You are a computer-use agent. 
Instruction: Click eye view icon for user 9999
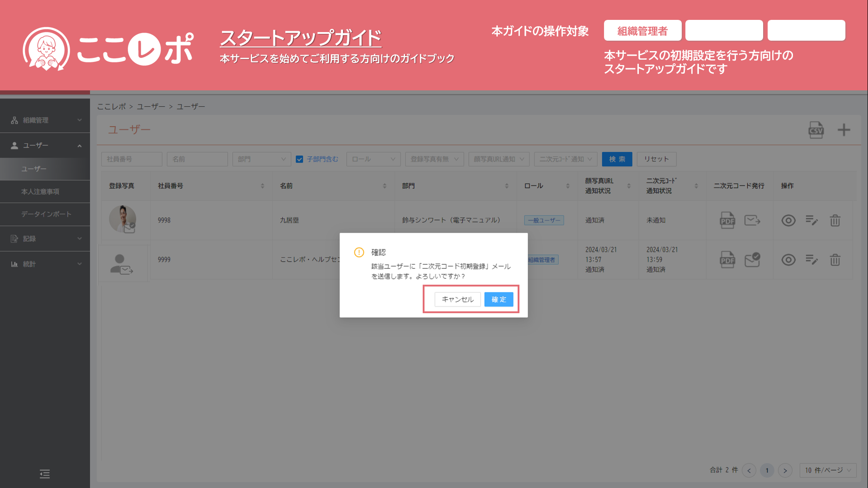pyautogui.click(x=788, y=260)
